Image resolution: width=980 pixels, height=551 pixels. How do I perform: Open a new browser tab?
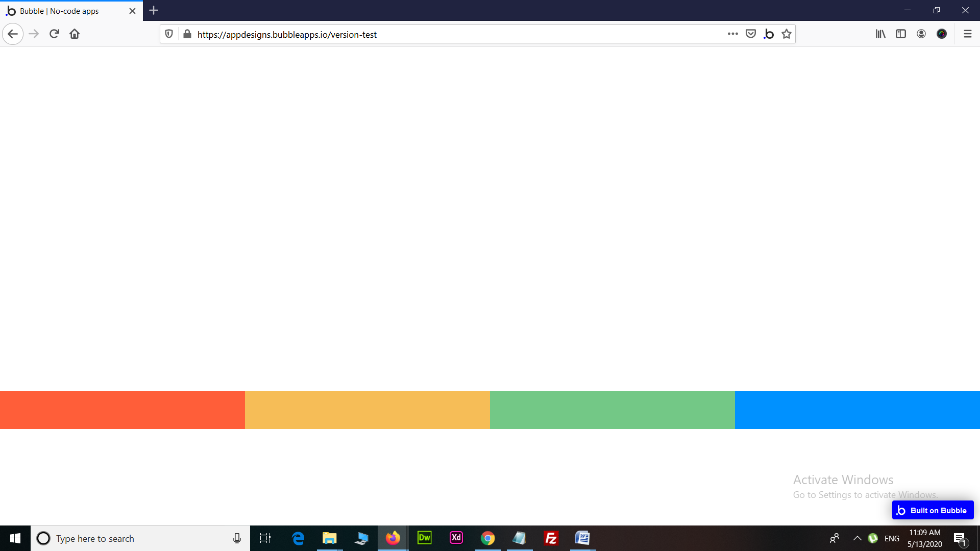click(x=154, y=11)
